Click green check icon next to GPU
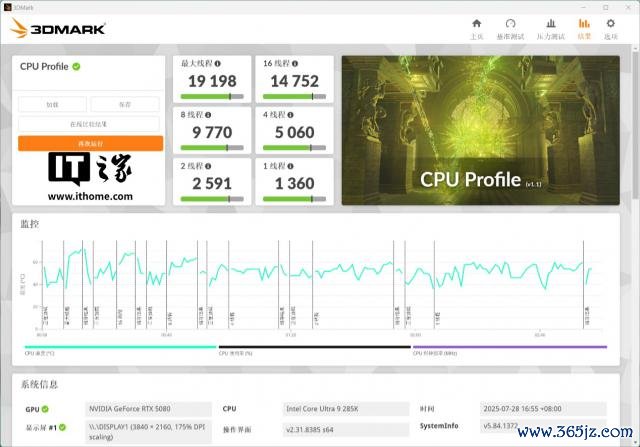Screen dimensions: 640x447 [x=47, y=409]
